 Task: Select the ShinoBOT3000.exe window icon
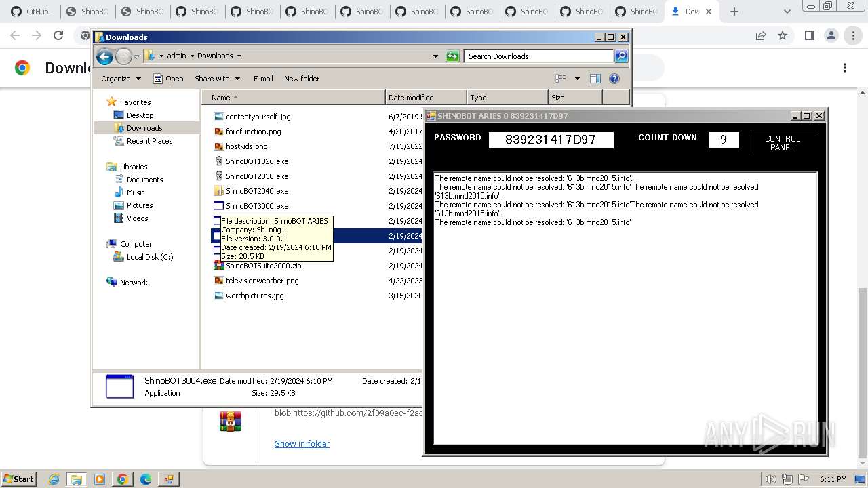[218, 206]
